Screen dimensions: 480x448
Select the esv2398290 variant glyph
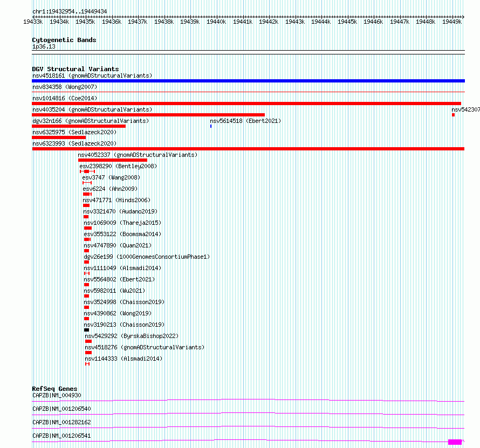tap(87, 171)
